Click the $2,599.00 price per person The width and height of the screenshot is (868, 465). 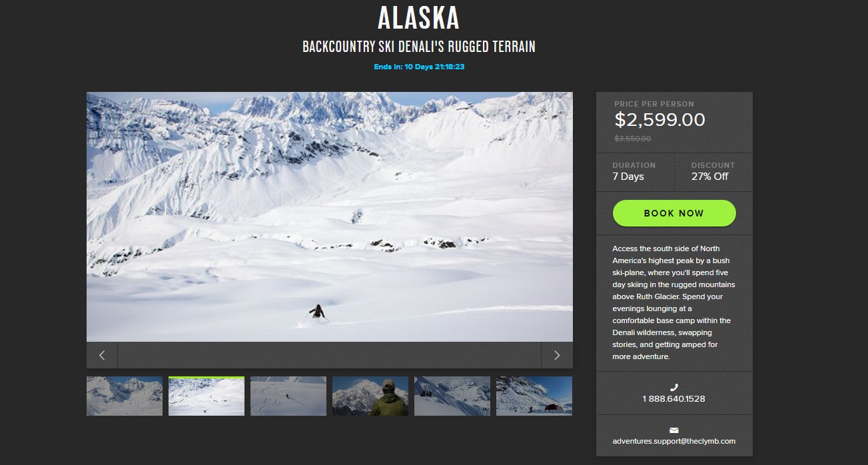pos(659,120)
